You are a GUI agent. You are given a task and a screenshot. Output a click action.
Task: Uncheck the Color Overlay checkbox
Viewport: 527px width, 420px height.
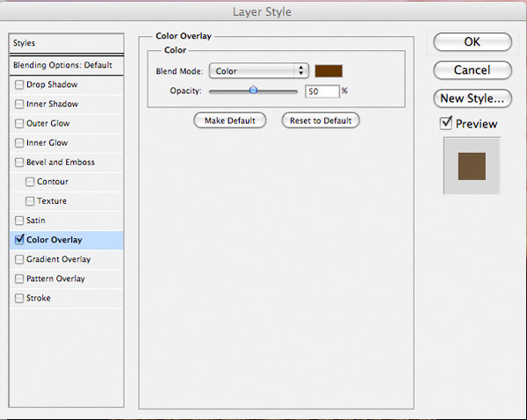(19, 239)
